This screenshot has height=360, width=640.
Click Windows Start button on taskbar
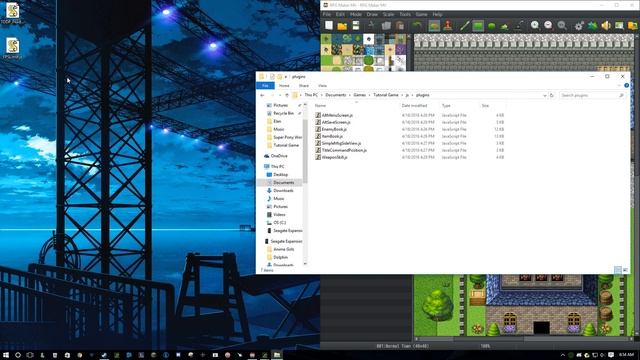(x=6, y=355)
